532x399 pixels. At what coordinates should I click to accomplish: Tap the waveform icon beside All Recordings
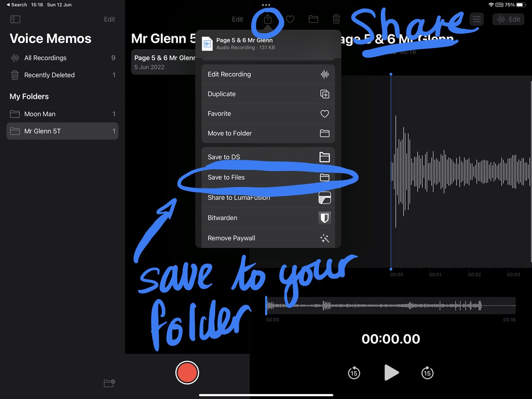point(15,58)
